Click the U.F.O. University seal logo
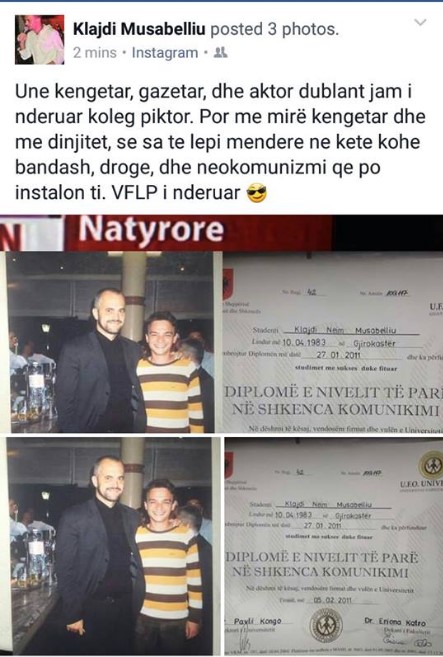This screenshot has width=443, height=657. [431, 465]
